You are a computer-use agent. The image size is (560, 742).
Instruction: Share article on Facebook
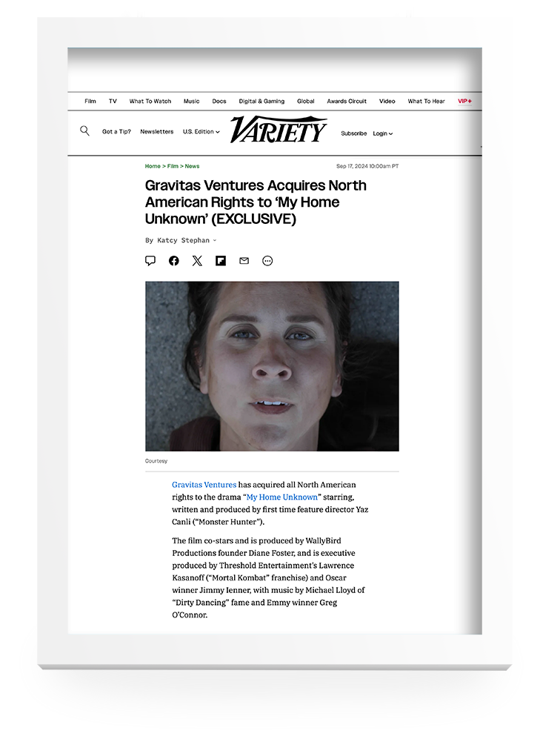pos(174,261)
